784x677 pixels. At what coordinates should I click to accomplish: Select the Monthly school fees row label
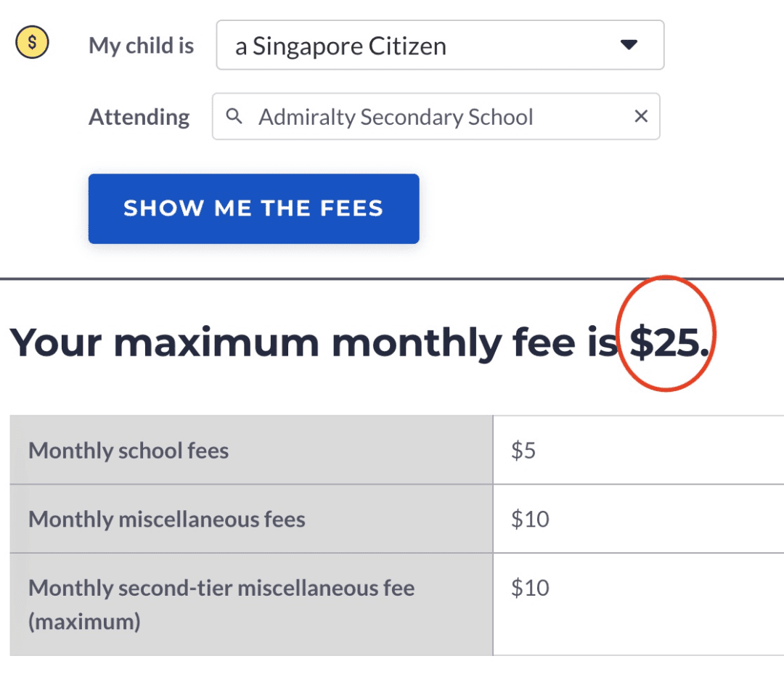(128, 451)
